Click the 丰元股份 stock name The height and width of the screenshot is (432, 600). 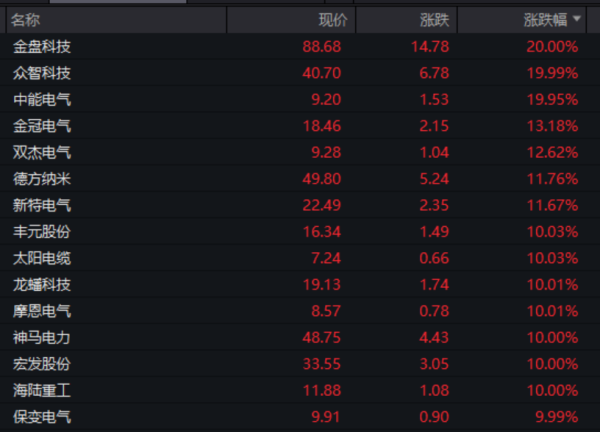click(x=42, y=232)
